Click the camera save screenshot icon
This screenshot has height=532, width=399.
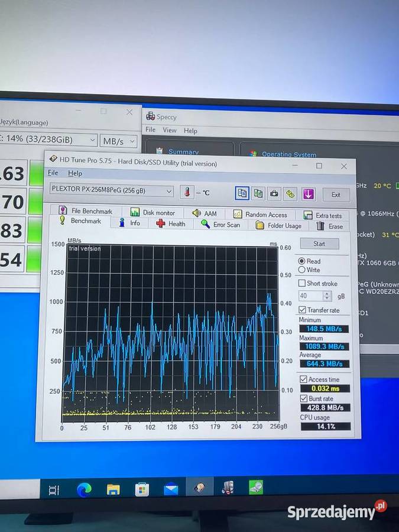click(x=274, y=193)
